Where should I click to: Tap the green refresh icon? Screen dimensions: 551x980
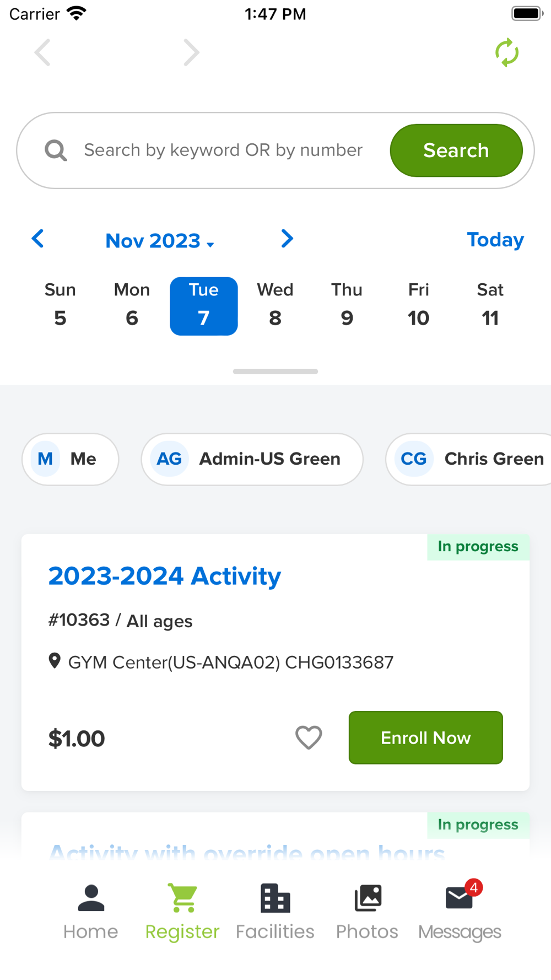point(506,52)
